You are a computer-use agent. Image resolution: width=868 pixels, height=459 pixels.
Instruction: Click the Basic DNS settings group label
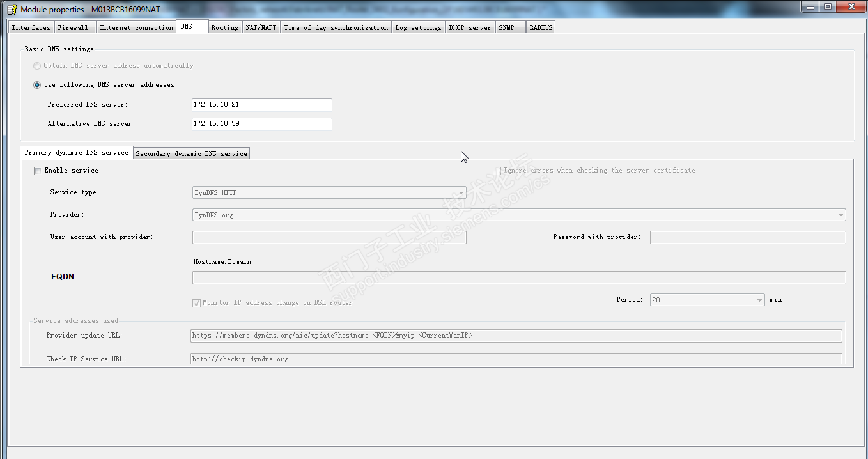pos(59,49)
